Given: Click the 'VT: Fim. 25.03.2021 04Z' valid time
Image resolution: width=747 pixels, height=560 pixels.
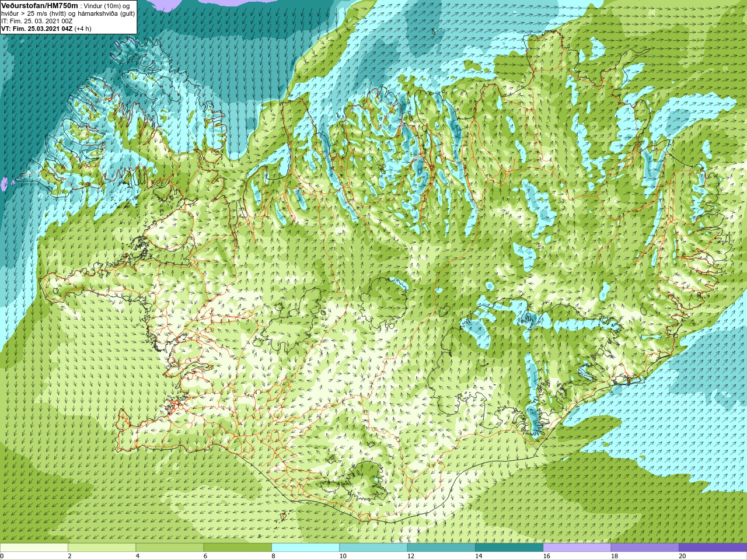Looking at the screenshot, I should click(x=37, y=29).
